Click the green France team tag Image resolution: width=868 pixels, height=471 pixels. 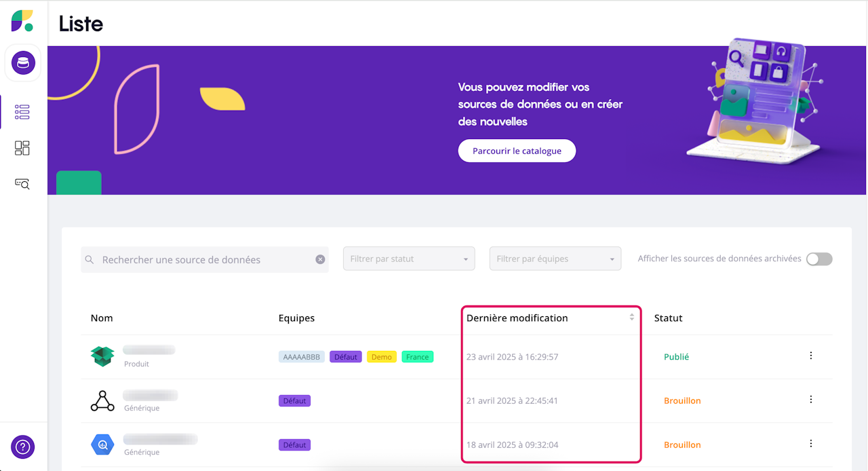[x=417, y=357]
